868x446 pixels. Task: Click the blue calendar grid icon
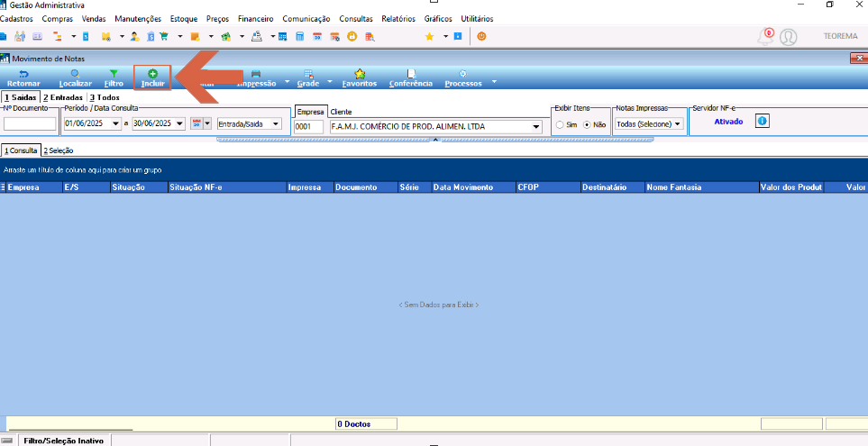(282, 37)
